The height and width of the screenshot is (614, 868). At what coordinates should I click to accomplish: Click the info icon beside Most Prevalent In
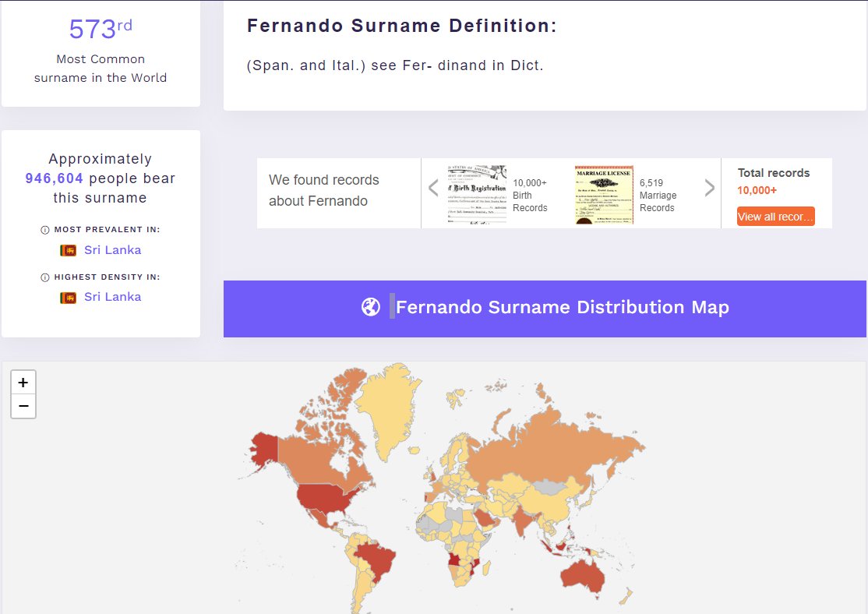pyautogui.click(x=45, y=230)
